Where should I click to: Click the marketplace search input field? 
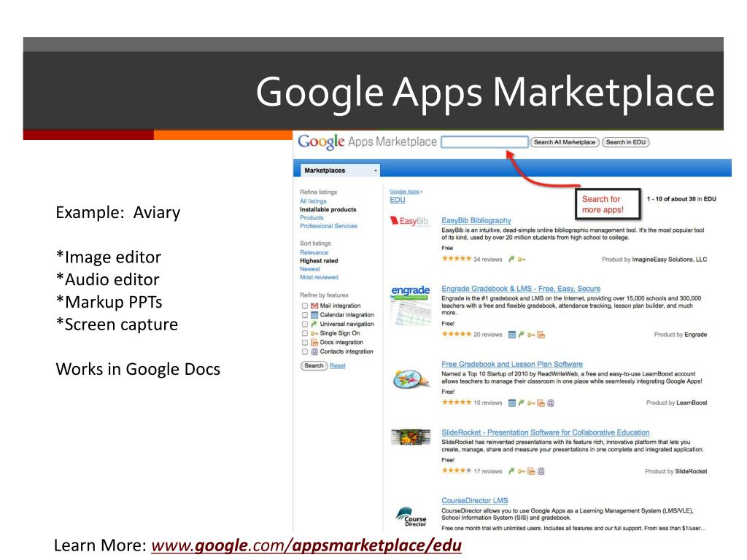pyautogui.click(x=484, y=142)
